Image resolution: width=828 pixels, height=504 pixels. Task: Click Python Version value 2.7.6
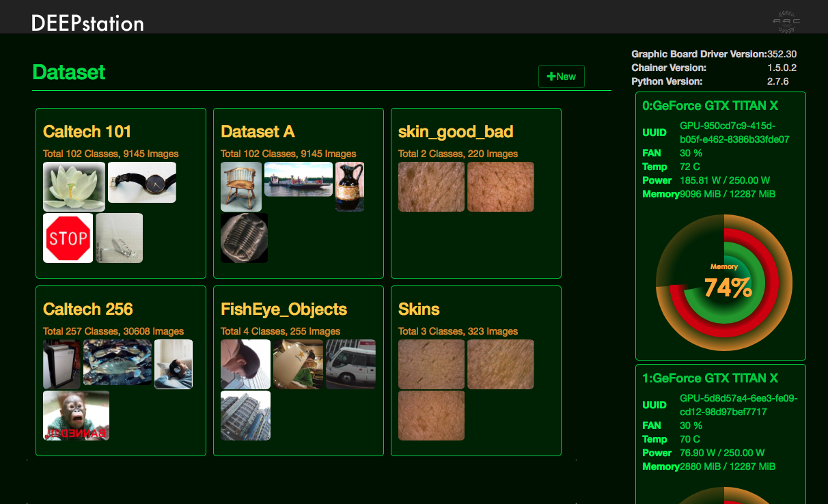(778, 81)
